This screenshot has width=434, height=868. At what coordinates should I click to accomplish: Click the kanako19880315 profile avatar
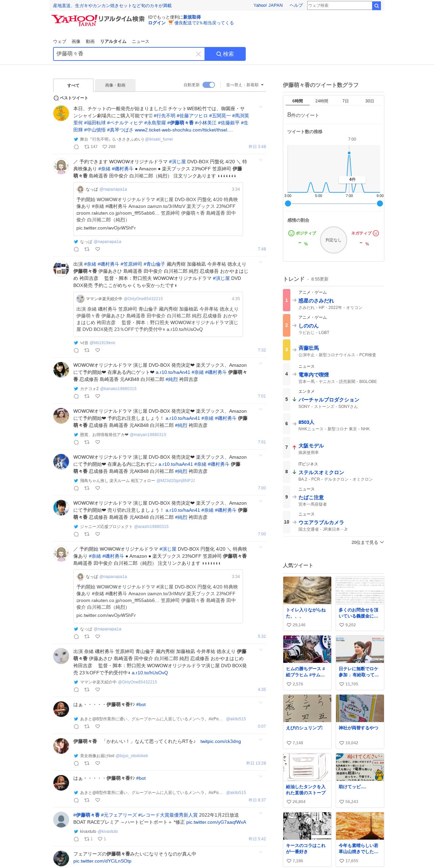click(x=61, y=370)
